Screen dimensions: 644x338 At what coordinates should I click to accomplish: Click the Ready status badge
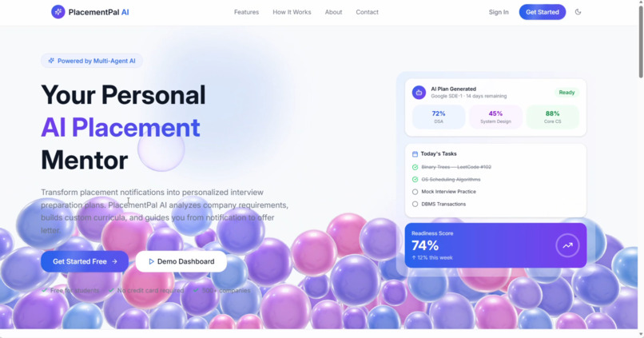[566, 93]
